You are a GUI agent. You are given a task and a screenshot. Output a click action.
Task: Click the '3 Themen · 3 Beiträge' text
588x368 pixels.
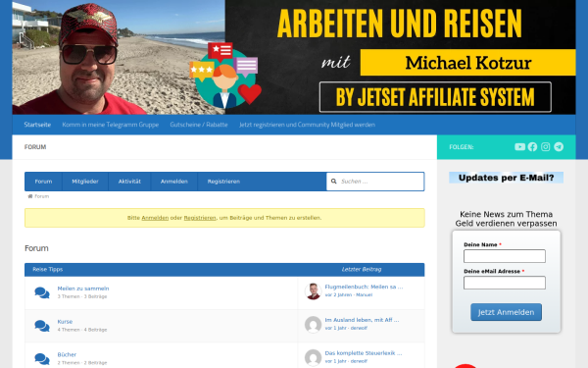pos(82,296)
